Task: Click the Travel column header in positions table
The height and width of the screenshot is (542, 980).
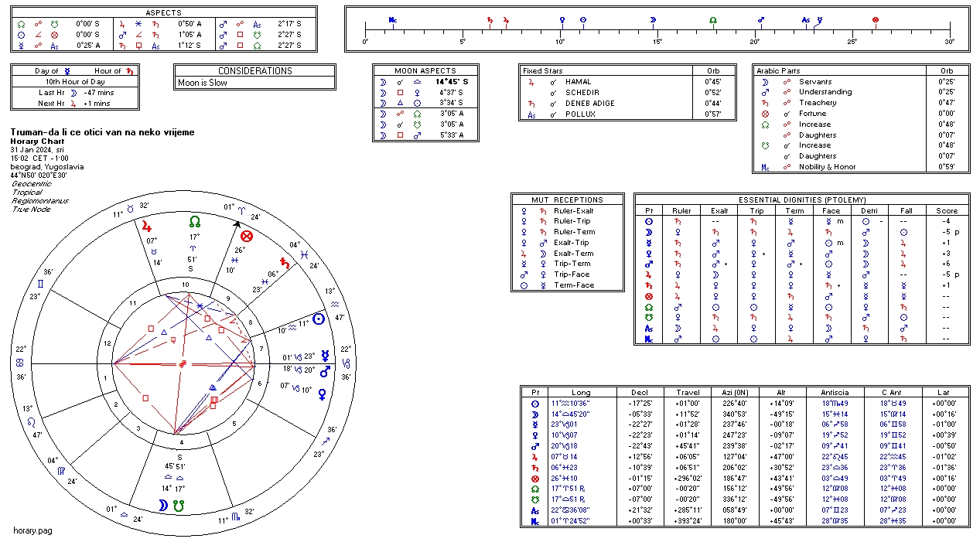Action: click(x=687, y=392)
